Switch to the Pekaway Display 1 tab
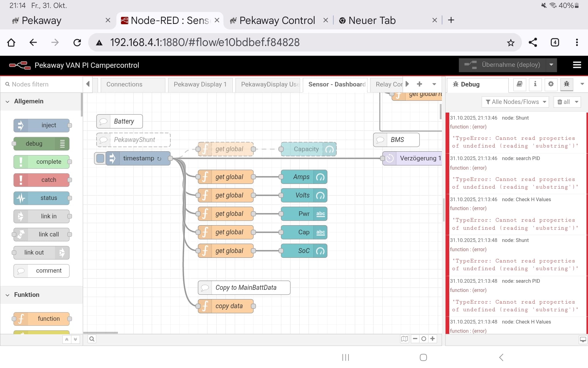Image resolution: width=588 pixels, height=368 pixels. (200, 84)
